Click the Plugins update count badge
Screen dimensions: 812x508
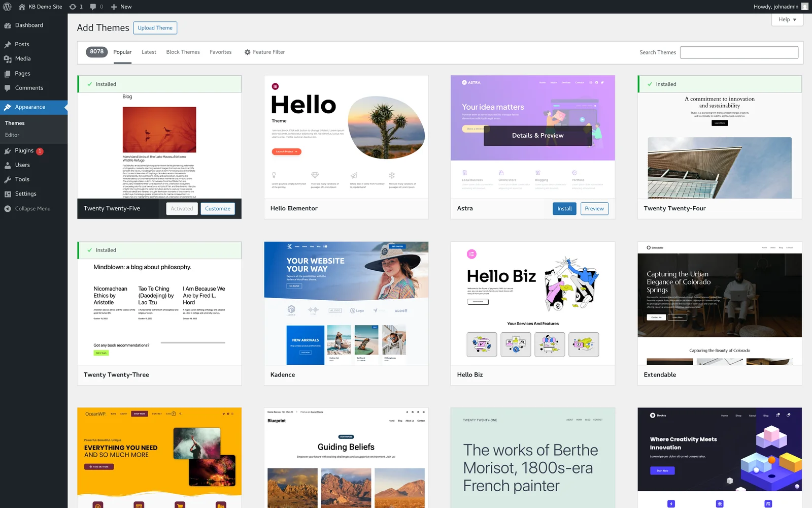[40, 151]
